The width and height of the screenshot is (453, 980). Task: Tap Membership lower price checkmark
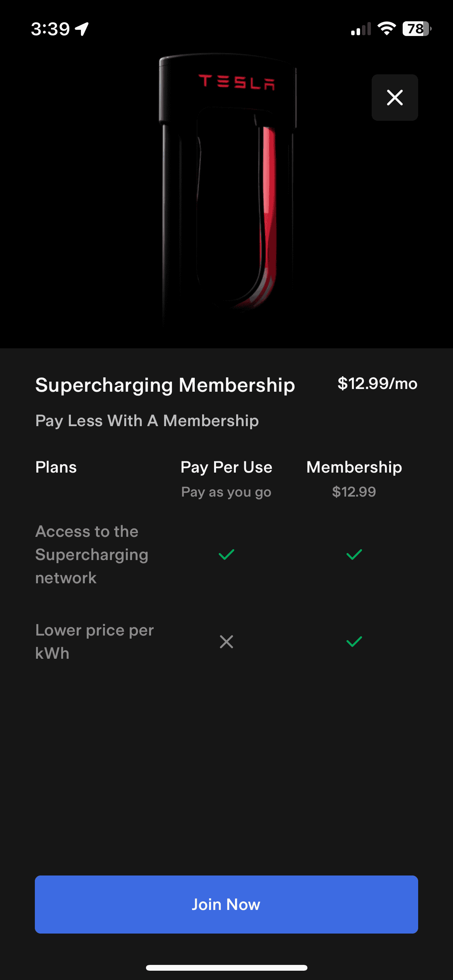point(354,642)
